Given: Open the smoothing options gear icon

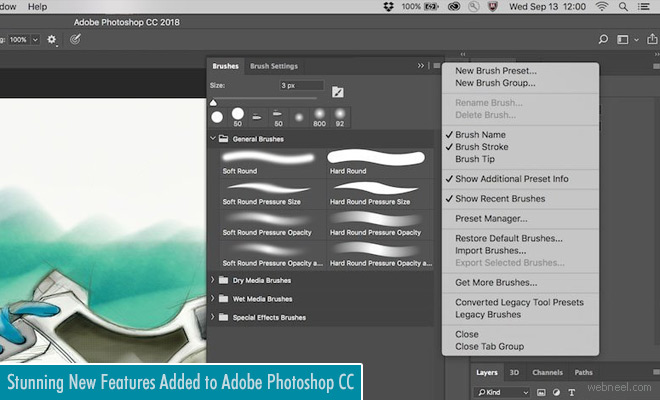Looking at the screenshot, I should click(x=51, y=40).
